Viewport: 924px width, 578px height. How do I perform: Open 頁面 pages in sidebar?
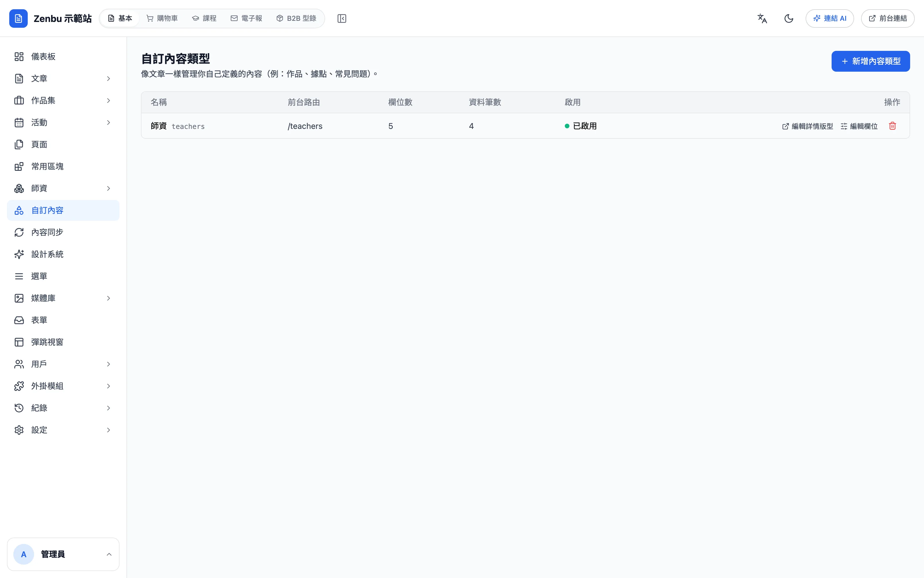click(63, 144)
